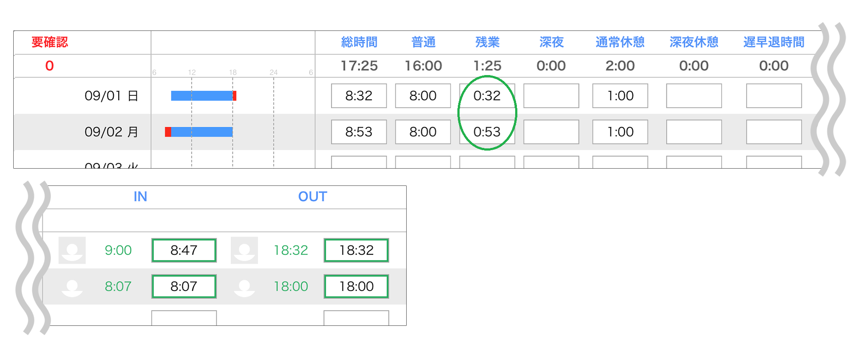Edit the 8:07 IN time field
Image resolution: width=868 pixels, height=355 pixels.
click(x=184, y=287)
